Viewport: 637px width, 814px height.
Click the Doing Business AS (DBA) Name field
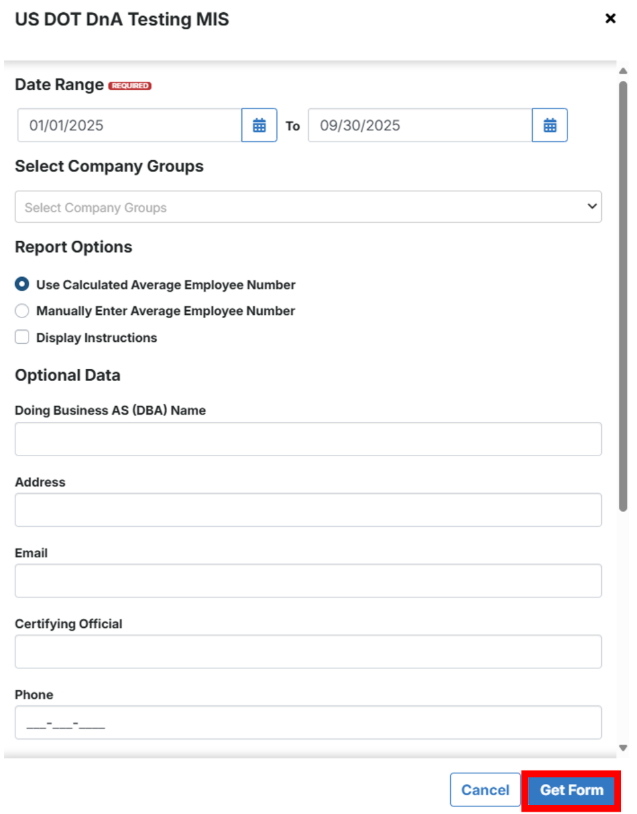pos(308,439)
